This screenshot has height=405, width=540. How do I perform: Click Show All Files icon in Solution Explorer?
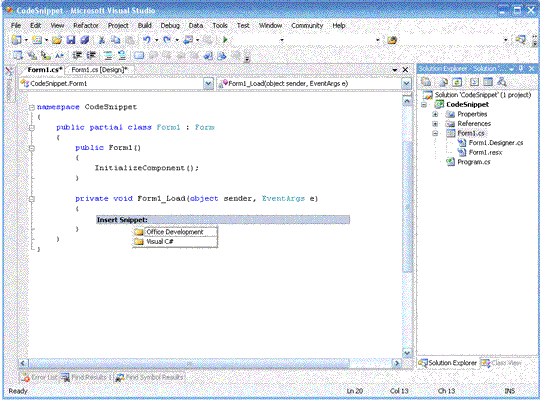444,82
